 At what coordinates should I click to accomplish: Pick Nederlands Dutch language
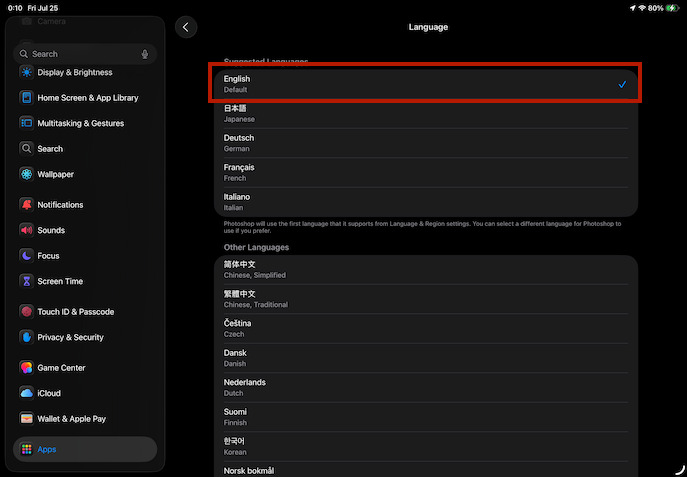pyautogui.click(x=425, y=387)
